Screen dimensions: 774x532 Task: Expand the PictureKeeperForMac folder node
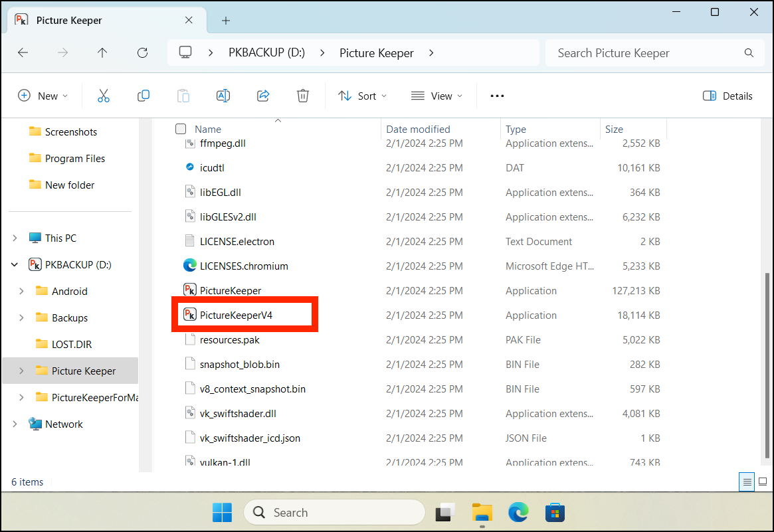pyautogui.click(x=21, y=397)
